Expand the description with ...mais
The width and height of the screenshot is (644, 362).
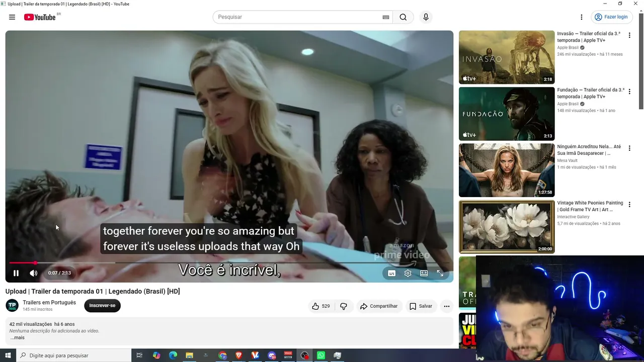point(18,337)
